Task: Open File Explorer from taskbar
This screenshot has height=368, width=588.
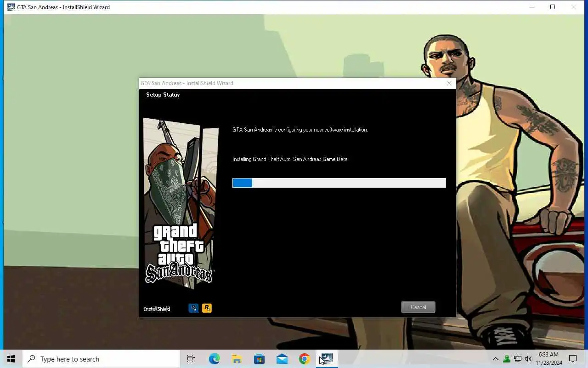Action: pyautogui.click(x=237, y=359)
